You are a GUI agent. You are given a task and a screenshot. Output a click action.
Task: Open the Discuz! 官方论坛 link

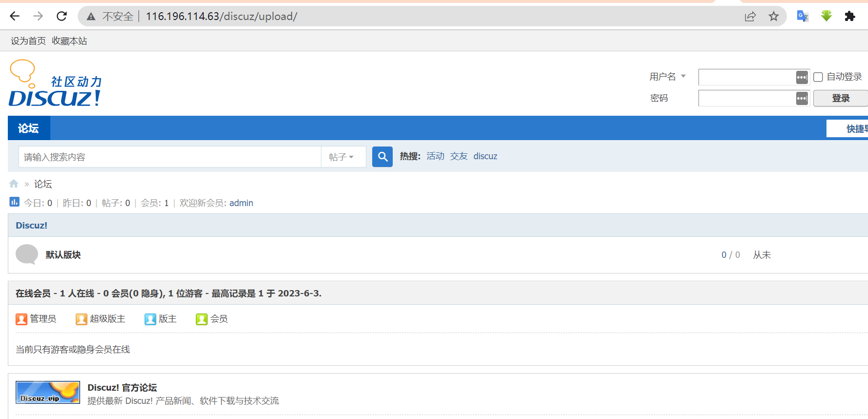(122, 388)
